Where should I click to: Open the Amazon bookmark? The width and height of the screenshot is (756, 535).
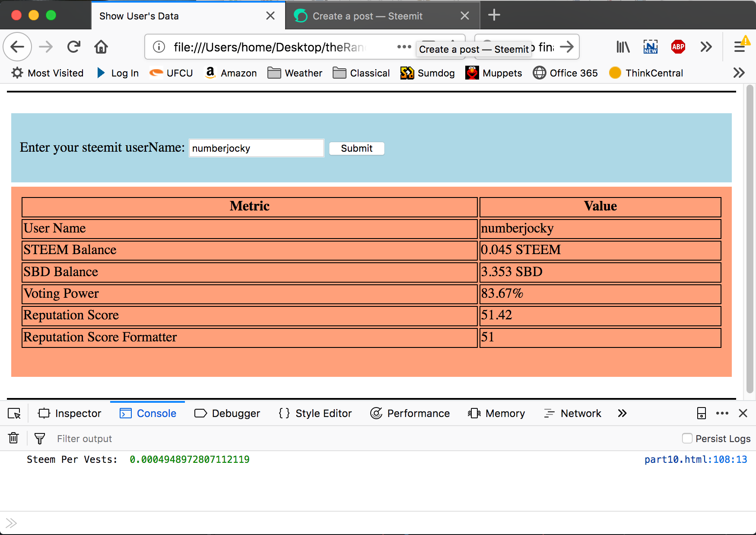point(231,73)
